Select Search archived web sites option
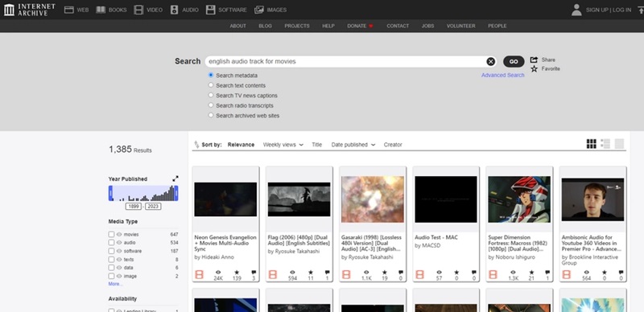Screen dimensions: 644x312 pos(211,115)
